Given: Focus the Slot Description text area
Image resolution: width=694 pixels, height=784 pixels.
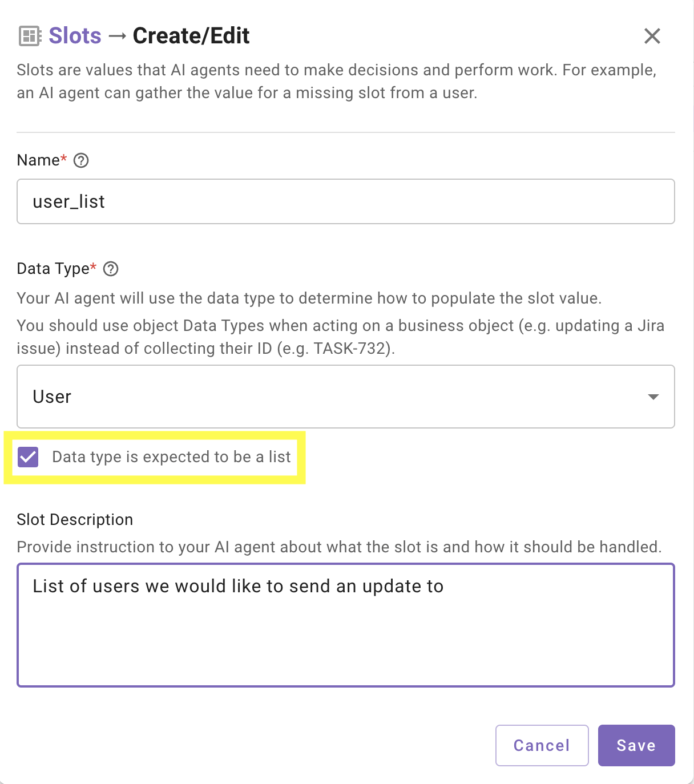Looking at the screenshot, I should (346, 625).
